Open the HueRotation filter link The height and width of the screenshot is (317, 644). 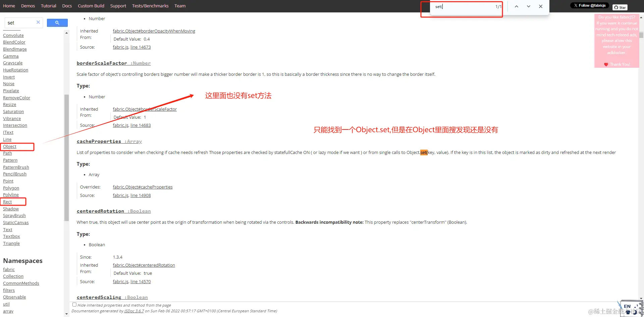[x=15, y=70]
